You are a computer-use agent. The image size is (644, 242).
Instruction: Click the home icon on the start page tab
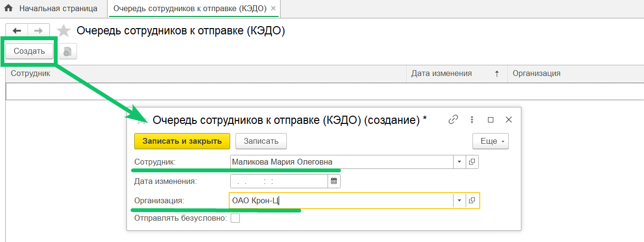(x=8, y=9)
